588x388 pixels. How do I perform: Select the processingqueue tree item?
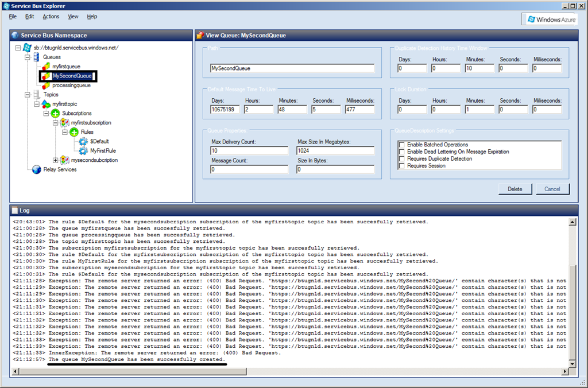coord(71,85)
